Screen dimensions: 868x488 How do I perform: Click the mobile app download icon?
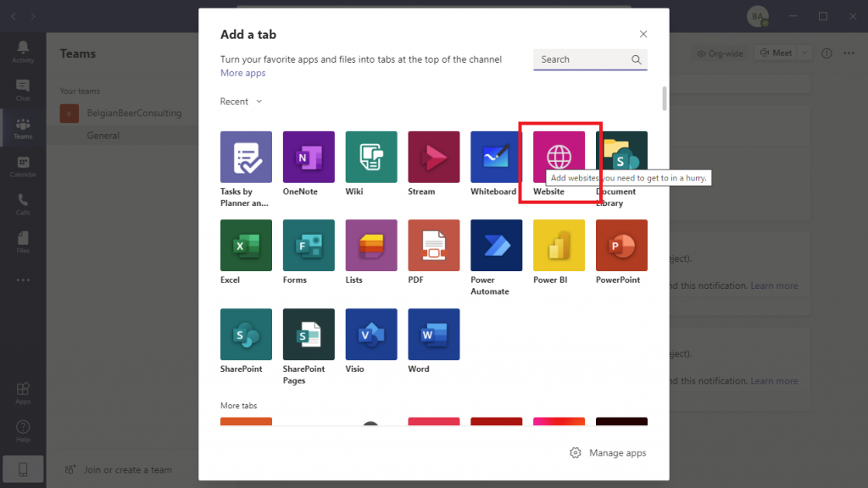click(x=23, y=469)
